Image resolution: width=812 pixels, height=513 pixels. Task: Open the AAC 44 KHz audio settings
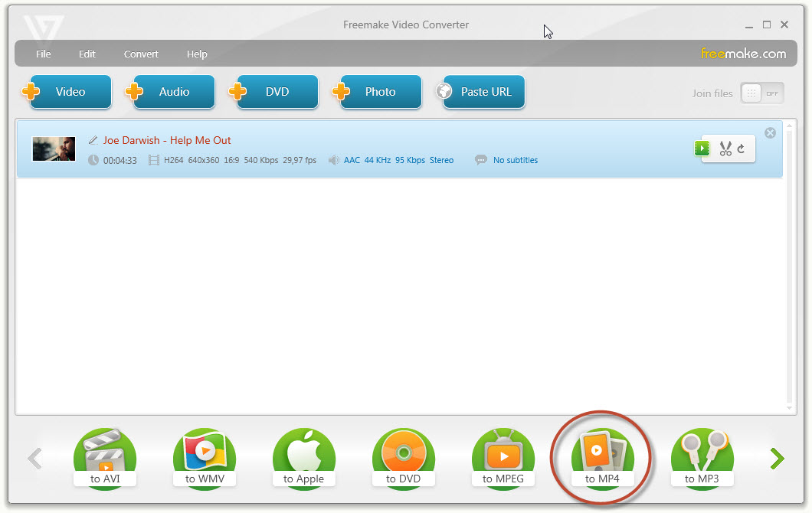[x=398, y=160]
